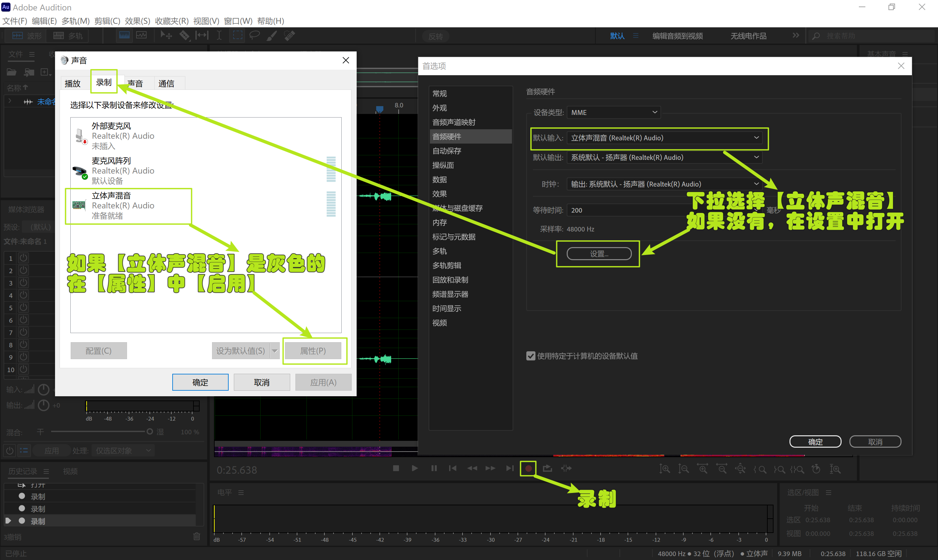The image size is (938, 560).
Task: Open the Favorites menu in menu bar
Action: 172,21
